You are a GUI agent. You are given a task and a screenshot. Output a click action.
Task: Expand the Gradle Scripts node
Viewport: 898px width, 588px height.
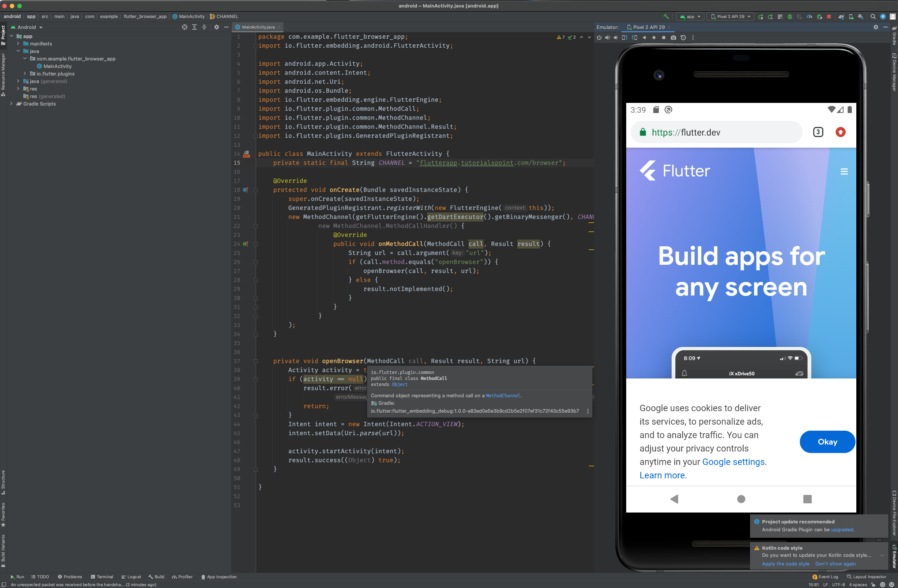[x=11, y=104]
